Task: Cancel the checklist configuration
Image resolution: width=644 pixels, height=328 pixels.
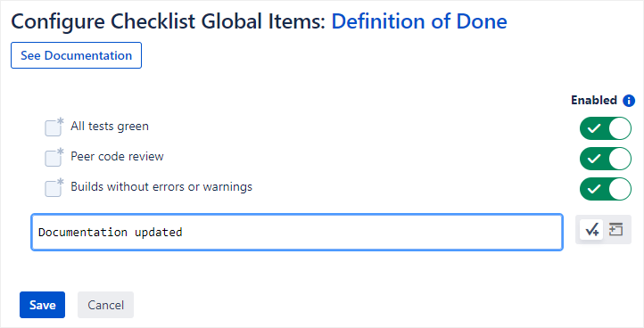Action: (105, 305)
